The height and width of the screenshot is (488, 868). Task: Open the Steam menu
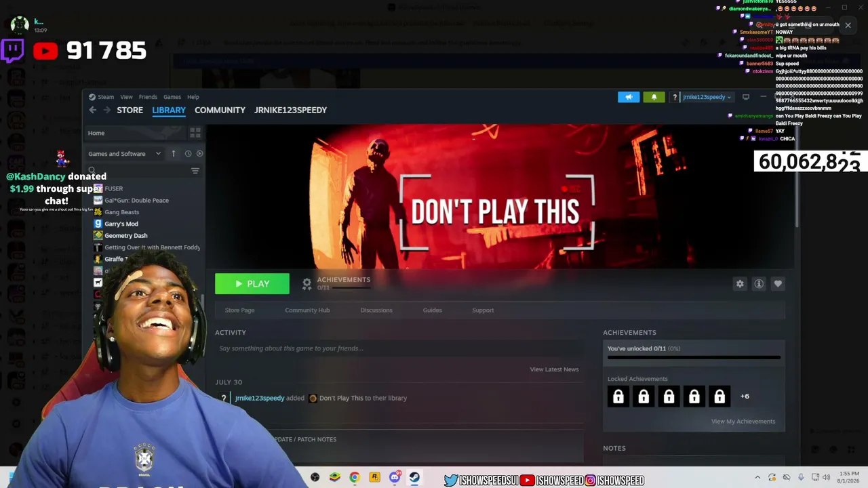coord(106,97)
